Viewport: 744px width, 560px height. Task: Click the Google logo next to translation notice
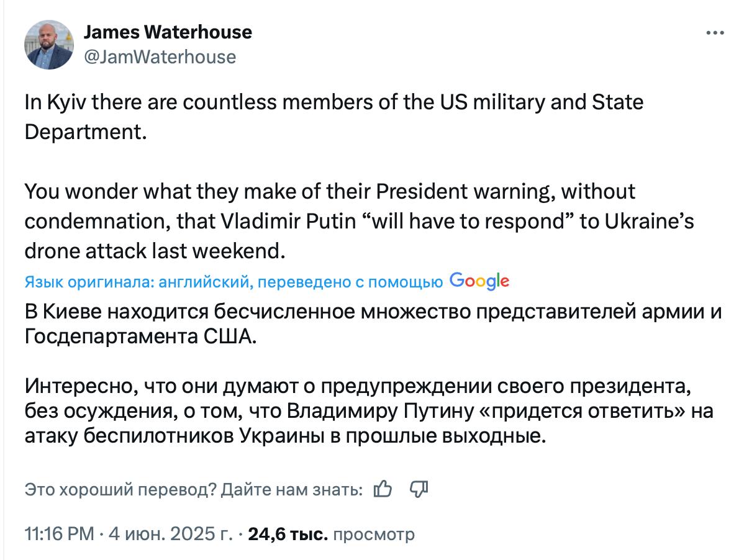479,281
